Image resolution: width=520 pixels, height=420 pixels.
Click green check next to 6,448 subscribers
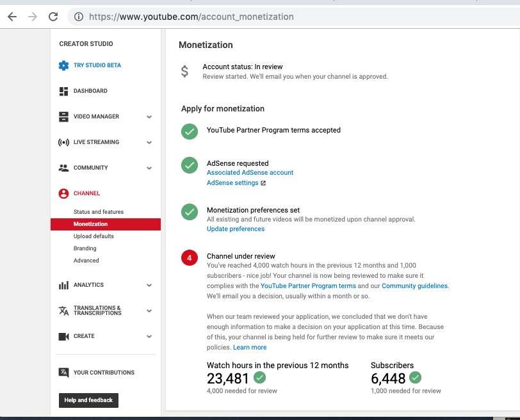click(415, 377)
